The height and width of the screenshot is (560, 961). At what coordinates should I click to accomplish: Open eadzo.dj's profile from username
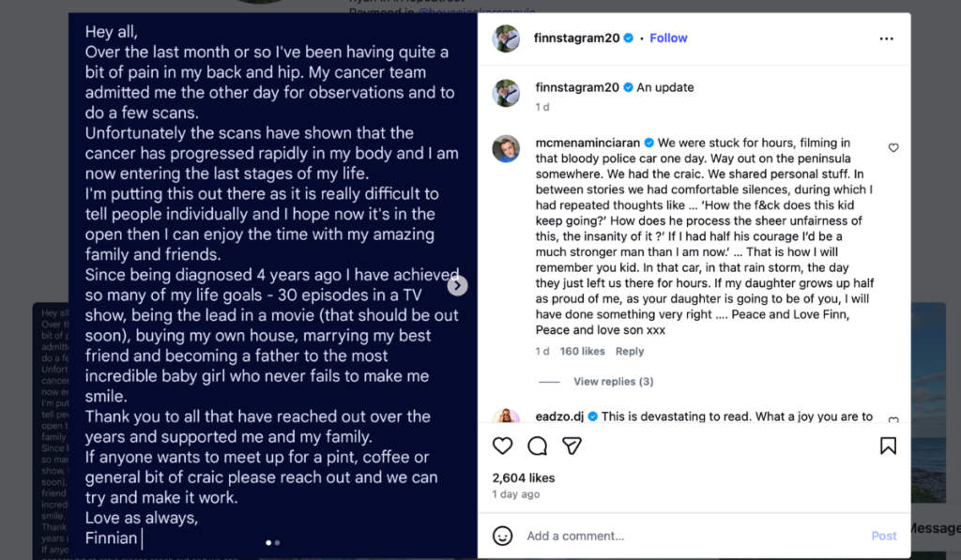tap(560, 416)
